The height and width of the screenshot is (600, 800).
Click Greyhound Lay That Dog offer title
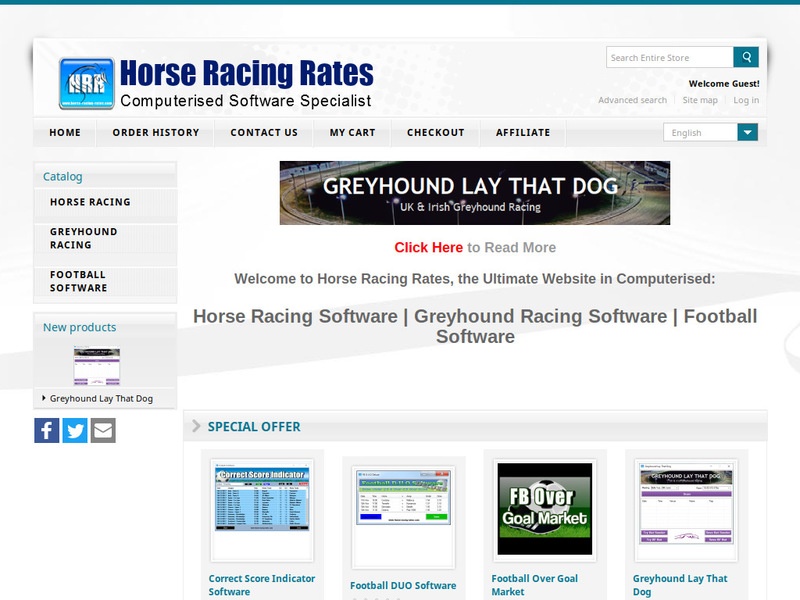(x=680, y=585)
